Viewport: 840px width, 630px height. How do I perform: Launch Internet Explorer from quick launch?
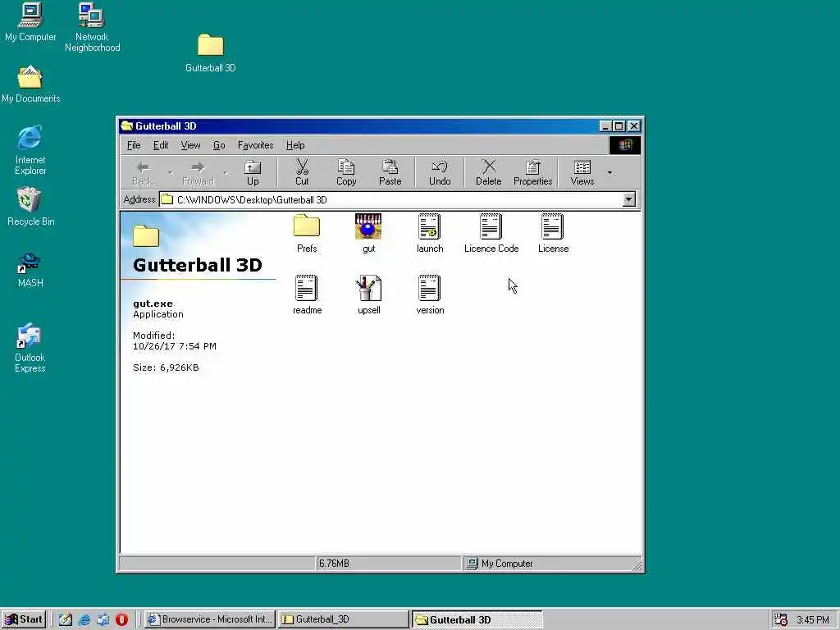[x=84, y=619]
